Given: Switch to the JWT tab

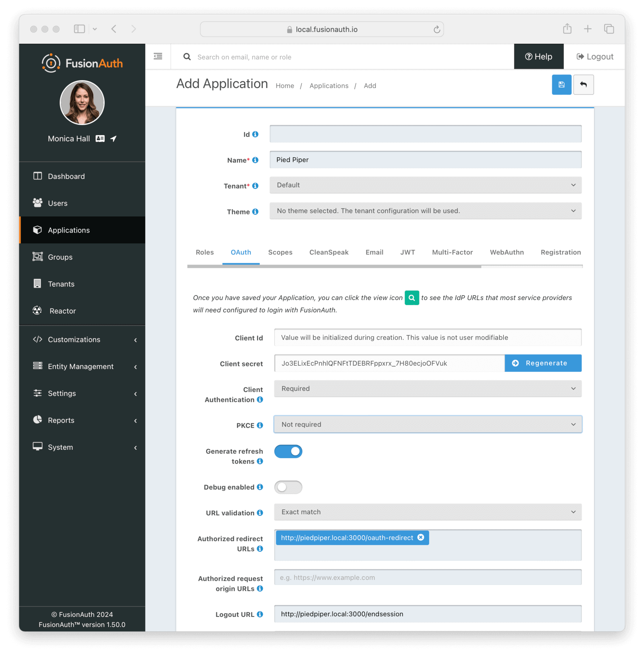Looking at the screenshot, I should click(407, 252).
